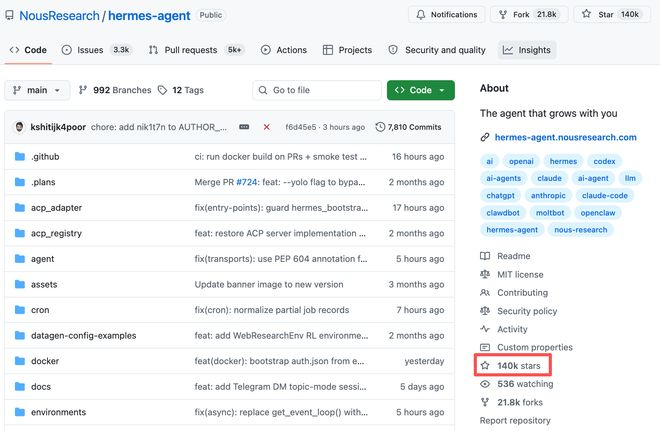Click the Notifications button label
Image resolution: width=660 pixels, height=431 pixels.
tap(454, 15)
